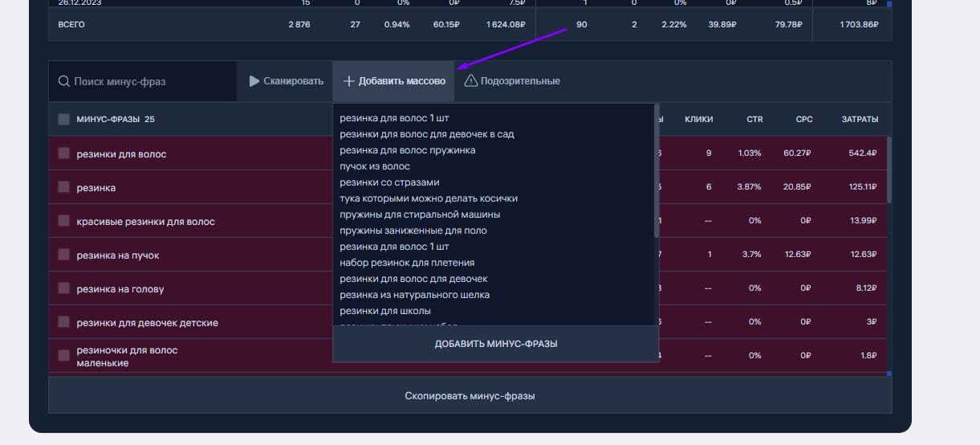
Task: Focus the Поиск минус-фраз search field
Action: (143, 81)
